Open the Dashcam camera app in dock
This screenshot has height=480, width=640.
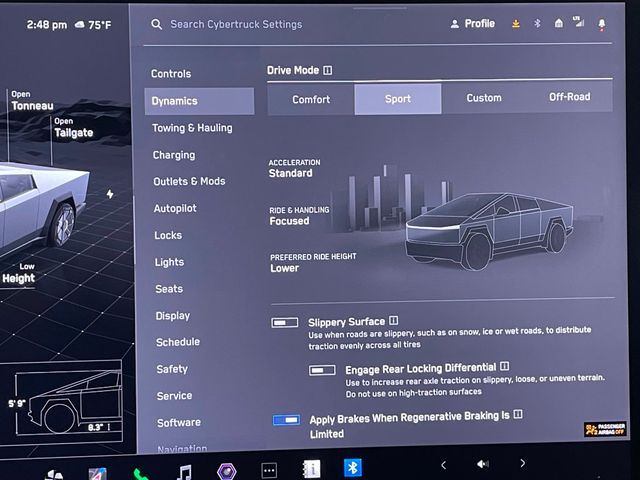pos(227,471)
